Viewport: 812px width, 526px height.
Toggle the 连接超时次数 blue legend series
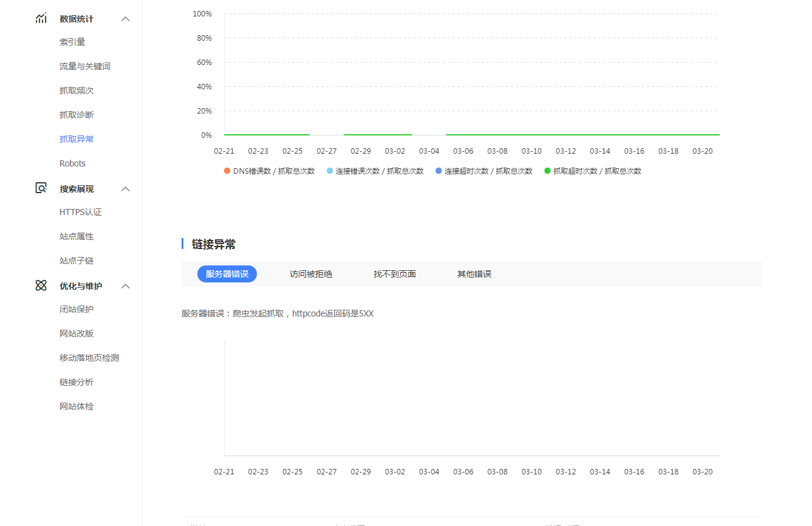[483, 171]
